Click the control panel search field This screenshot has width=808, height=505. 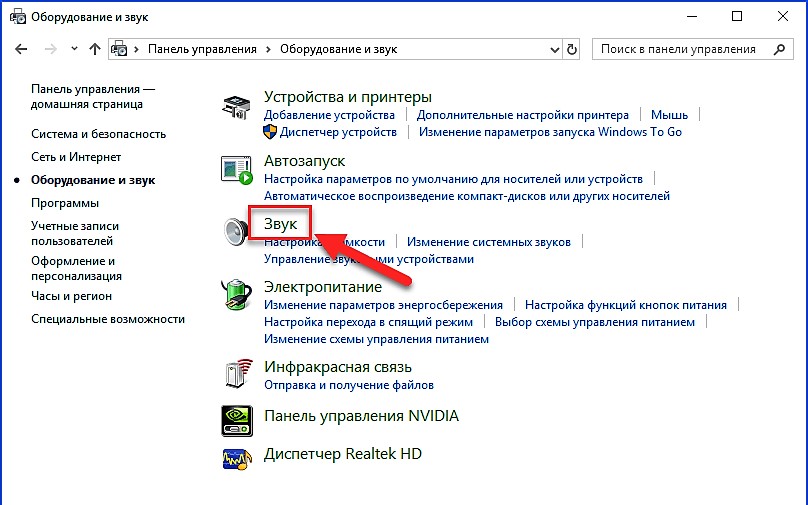[x=684, y=49]
